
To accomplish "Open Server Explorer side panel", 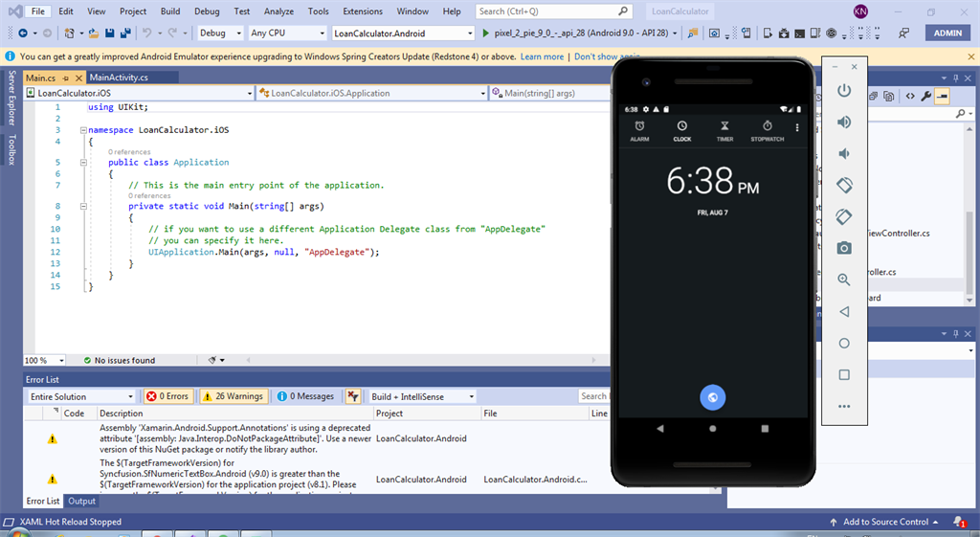I will click(x=11, y=99).
